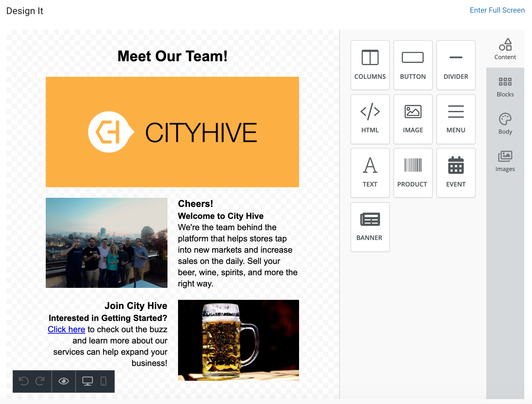Follow the 'Click here' link
The width and height of the screenshot is (532, 404).
pos(66,329)
